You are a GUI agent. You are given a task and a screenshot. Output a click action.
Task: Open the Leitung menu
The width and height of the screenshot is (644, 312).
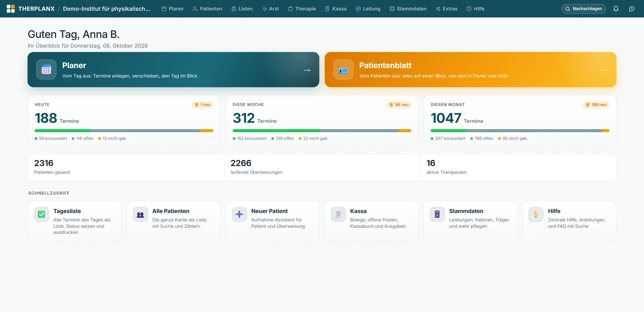[x=368, y=9]
